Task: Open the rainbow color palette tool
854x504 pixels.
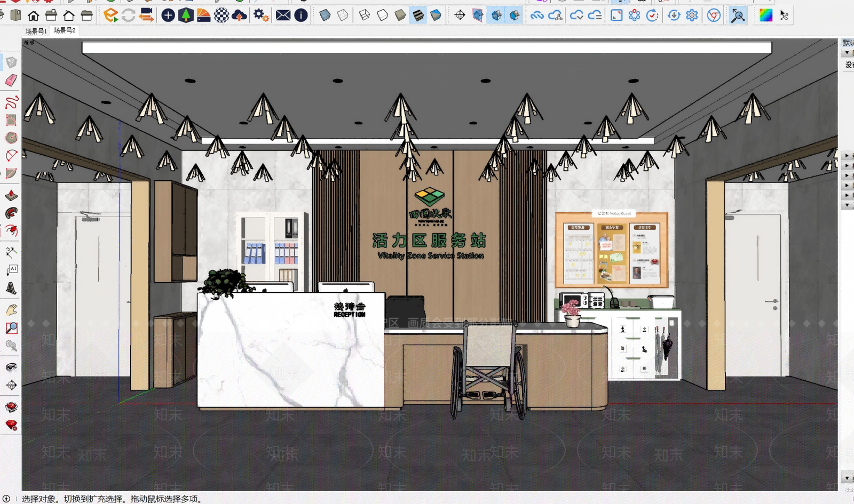Action: [766, 15]
